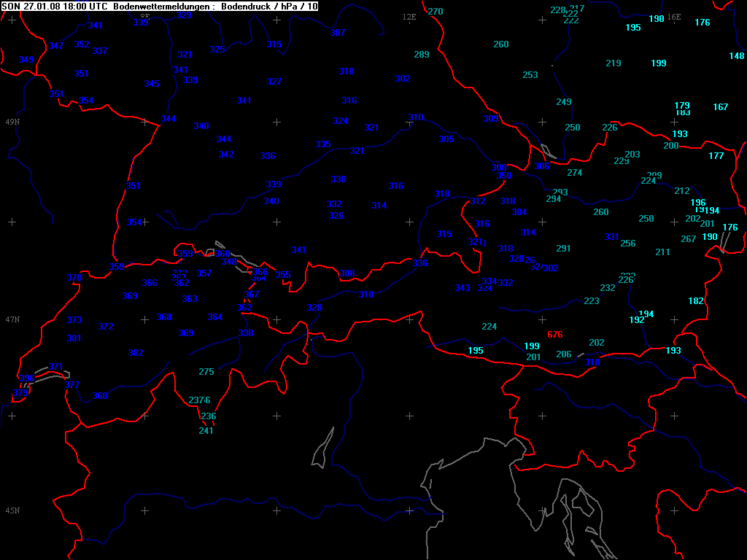Click the red 676 pressure value

(x=555, y=335)
